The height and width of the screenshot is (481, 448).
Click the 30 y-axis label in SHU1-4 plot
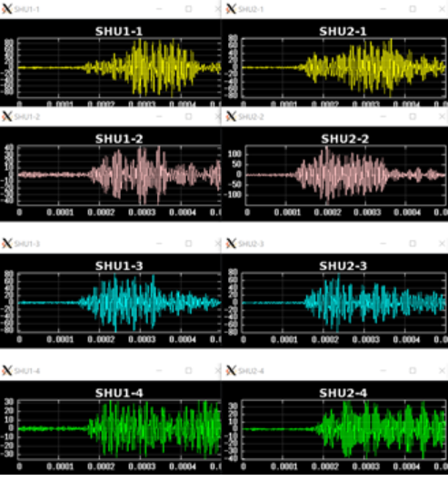(x=8, y=402)
